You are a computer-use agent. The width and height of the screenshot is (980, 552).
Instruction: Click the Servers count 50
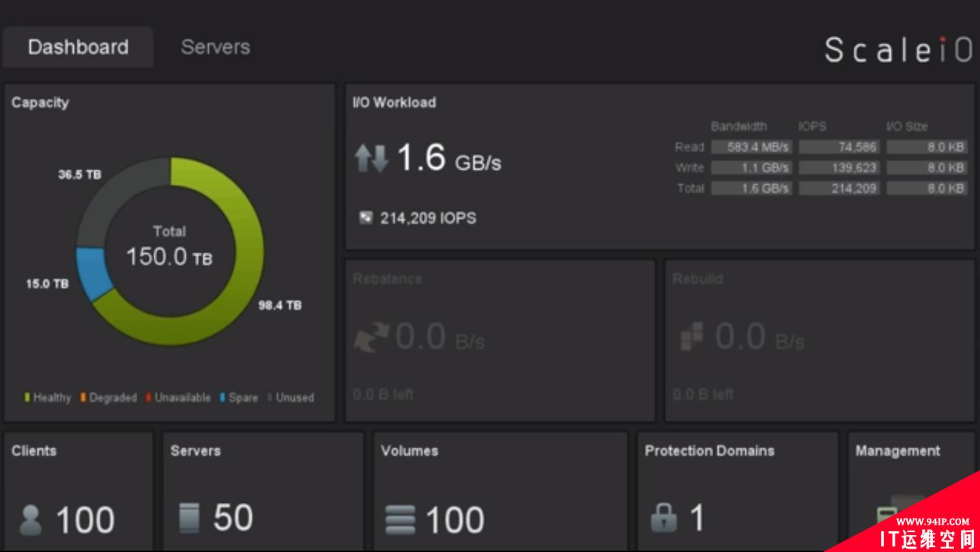click(233, 518)
